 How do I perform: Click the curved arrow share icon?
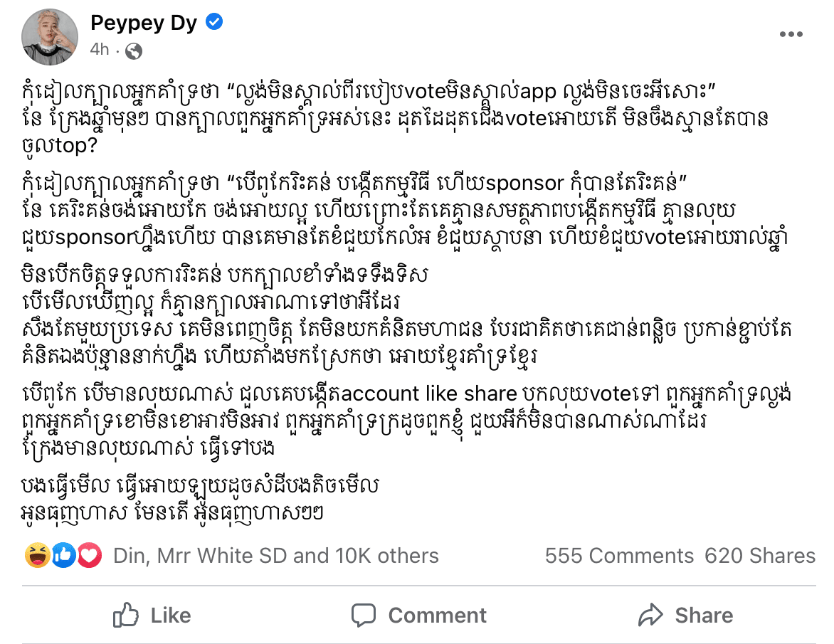point(650,615)
